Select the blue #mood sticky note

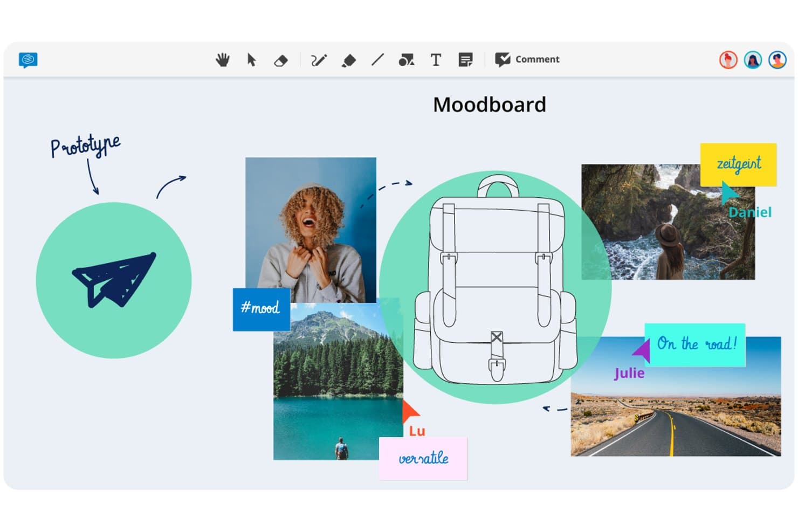click(262, 309)
